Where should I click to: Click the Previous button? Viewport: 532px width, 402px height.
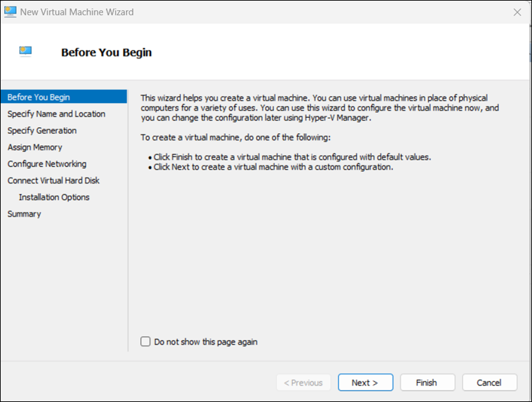click(x=304, y=383)
